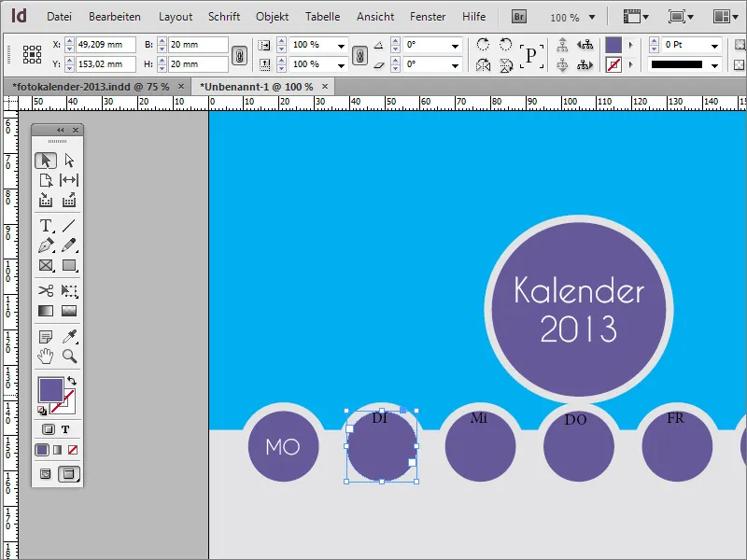
Task: Select the Page tool
Action: pyautogui.click(x=46, y=180)
